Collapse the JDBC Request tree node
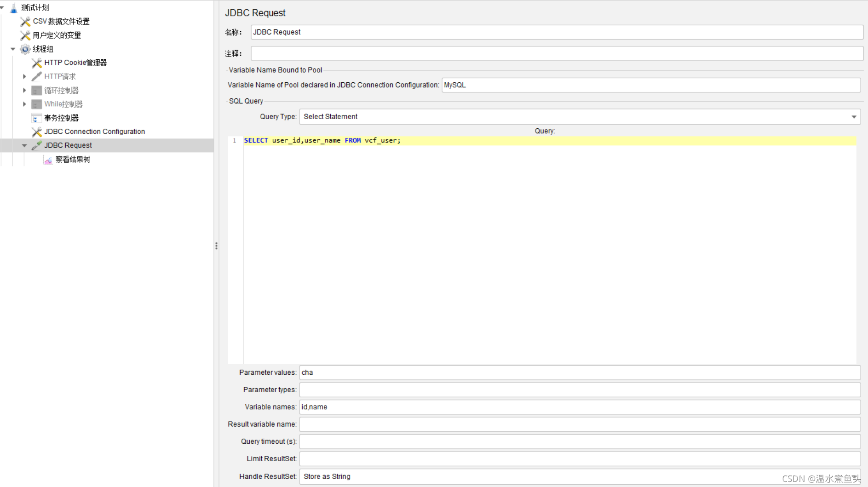The width and height of the screenshot is (868, 487). point(24,145)
